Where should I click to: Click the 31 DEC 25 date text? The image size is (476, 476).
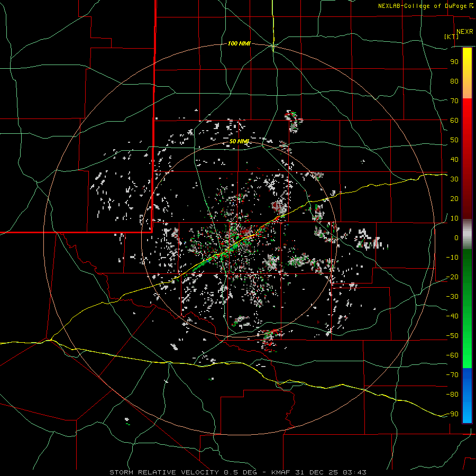(x=317, y=472)
